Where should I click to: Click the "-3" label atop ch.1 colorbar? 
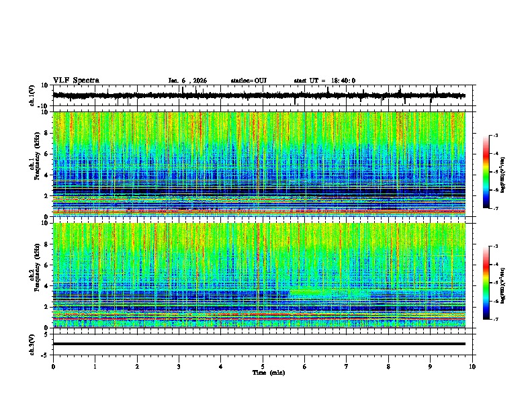click(496, 135)
